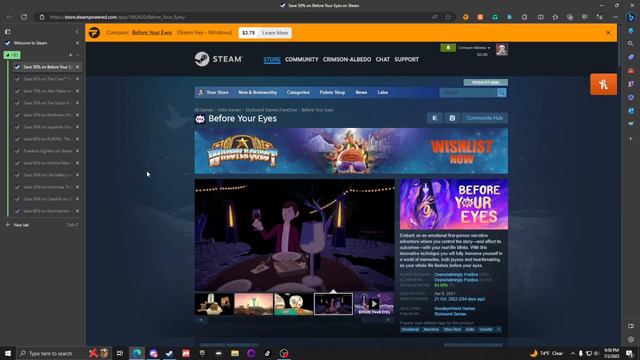The width and height of the screenshot is (640, 360).
Task: Open the Windows notification center icon
Action: 630,353
